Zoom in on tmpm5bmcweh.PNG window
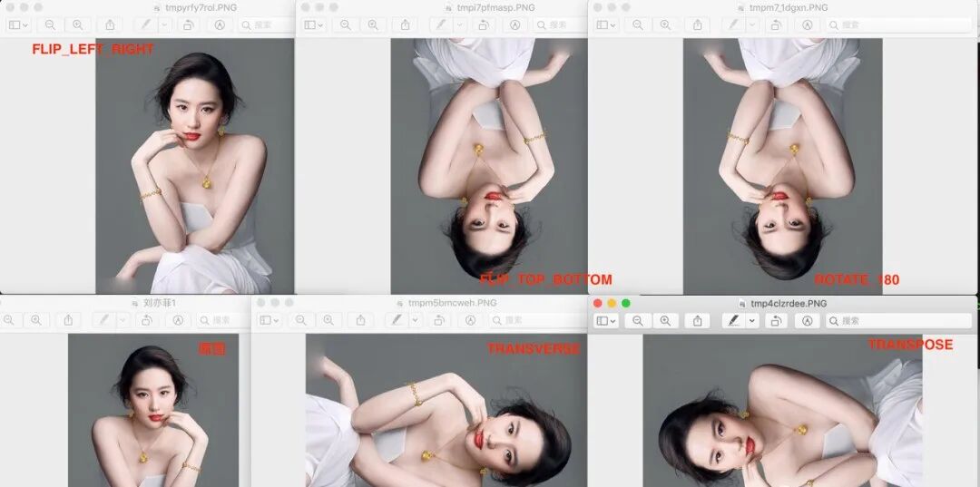Image resolution: width=980 pixels, height=487 pixels. (328, 320)
